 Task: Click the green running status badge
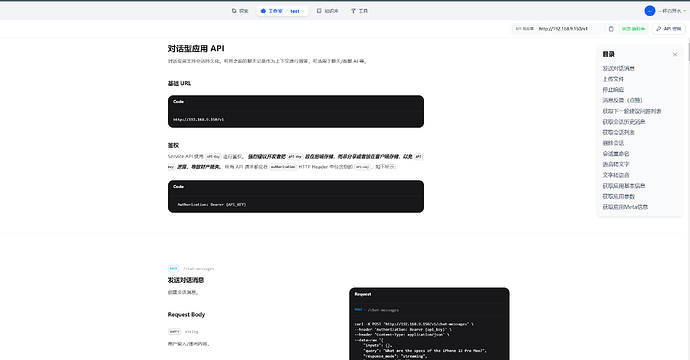pos(633,29)
